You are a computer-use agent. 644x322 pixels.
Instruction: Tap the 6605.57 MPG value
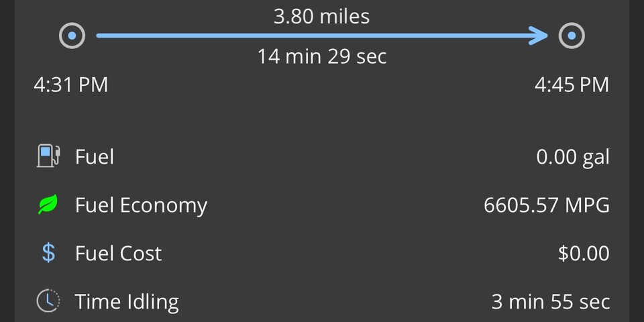coord(547,205)
